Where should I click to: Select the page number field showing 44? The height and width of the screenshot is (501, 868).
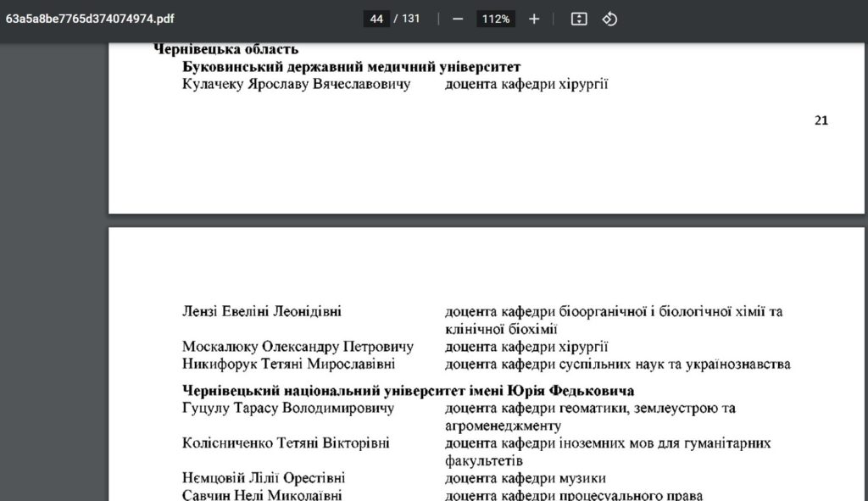click(376, 19)
